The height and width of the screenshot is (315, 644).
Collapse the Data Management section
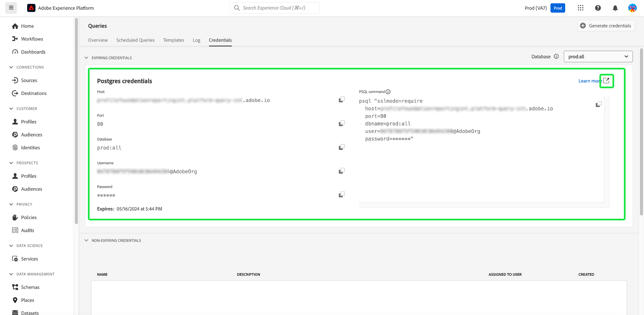point(11,274)
